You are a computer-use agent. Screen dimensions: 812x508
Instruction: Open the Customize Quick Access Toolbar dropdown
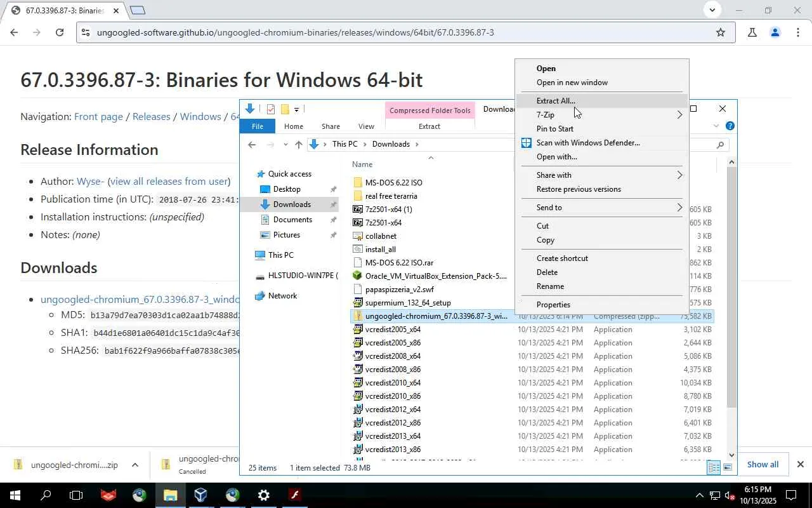point(296,110)
